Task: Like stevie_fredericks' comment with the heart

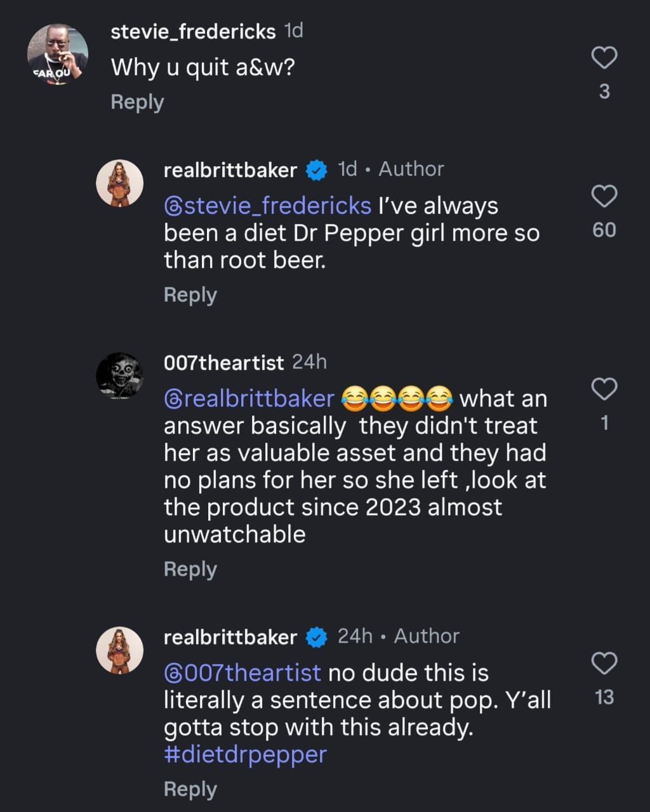Action: click(604, 58)
